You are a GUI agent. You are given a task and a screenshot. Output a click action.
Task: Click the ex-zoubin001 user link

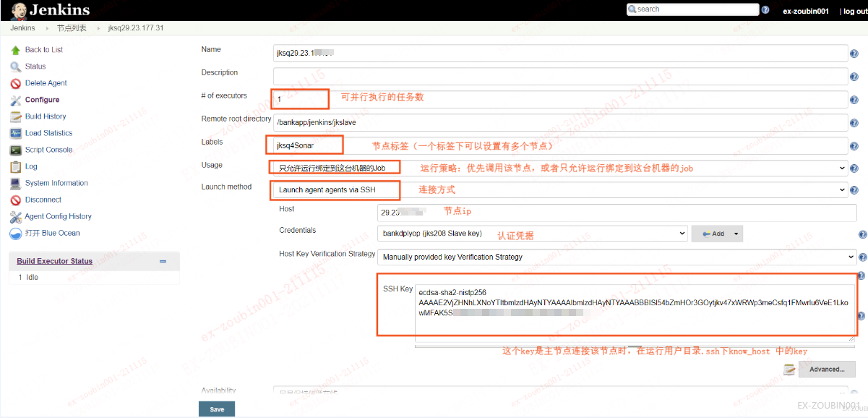(x=806, y=11)
